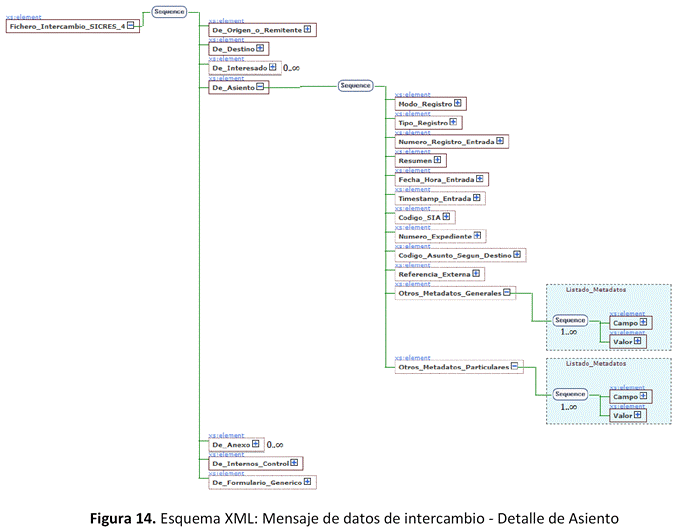676x531 pixels.
Task: Select the De_Asiento label
Action: click(233, 87)
